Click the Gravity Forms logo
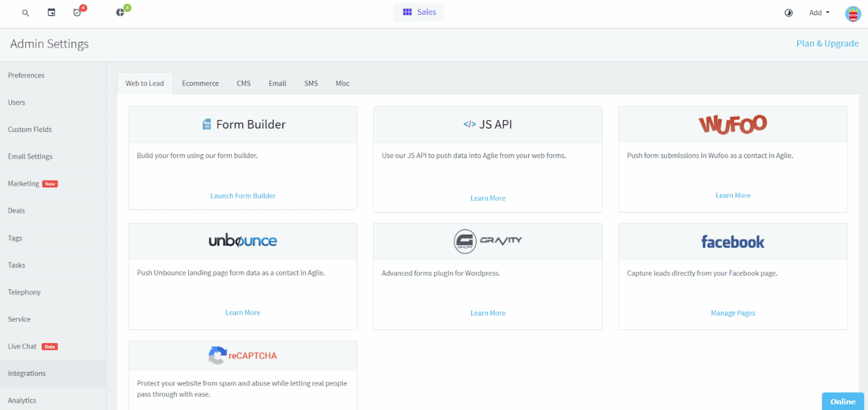Screen dimensions: 868x410 (487, 241)
